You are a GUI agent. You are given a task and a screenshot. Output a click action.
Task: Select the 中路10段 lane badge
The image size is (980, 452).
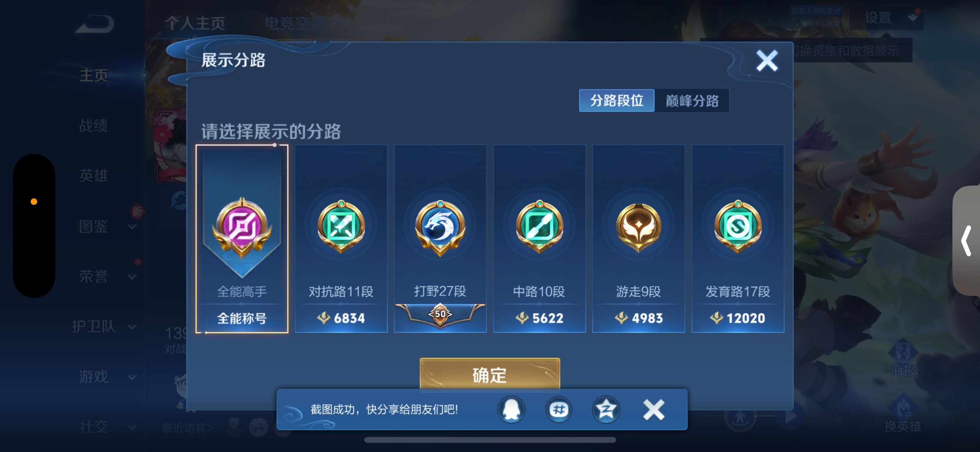tap(539, 226)
